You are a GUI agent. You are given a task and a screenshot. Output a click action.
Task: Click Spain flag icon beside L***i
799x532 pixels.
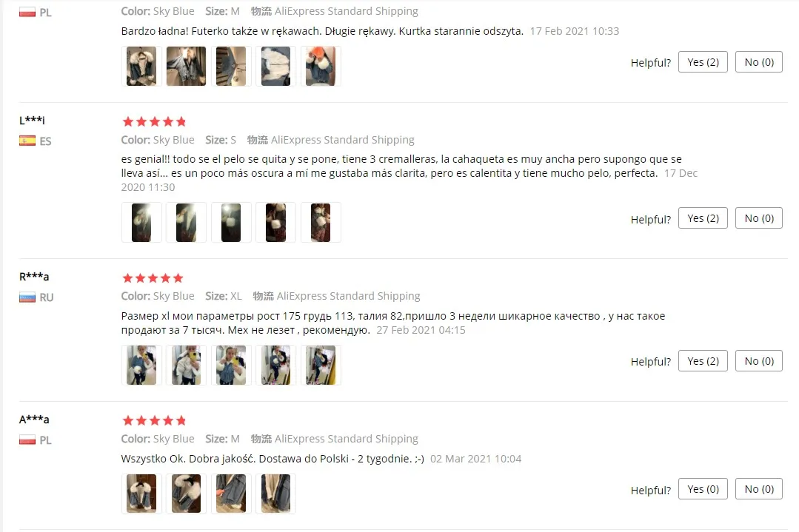pyautogui.click(x=27, y=141)
